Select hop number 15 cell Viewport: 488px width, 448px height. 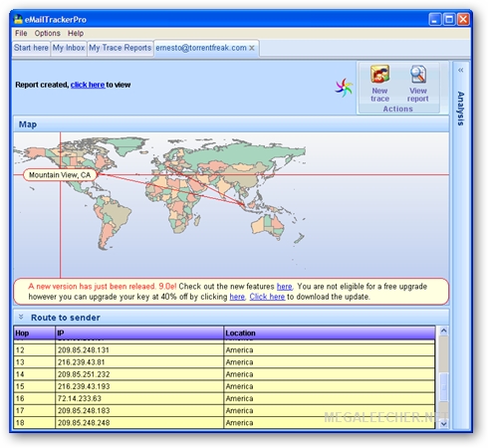[x=34, y=386]
